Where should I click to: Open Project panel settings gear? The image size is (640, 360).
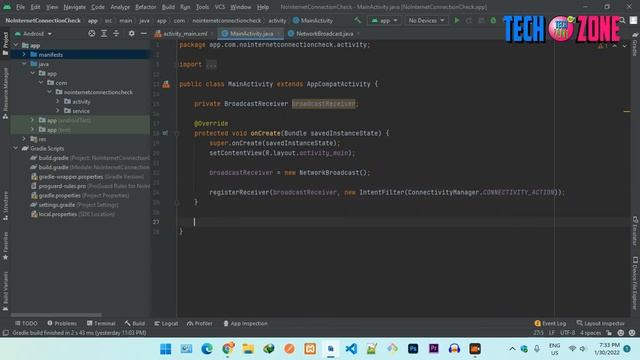pyautogui.click(x=131, y=33)
